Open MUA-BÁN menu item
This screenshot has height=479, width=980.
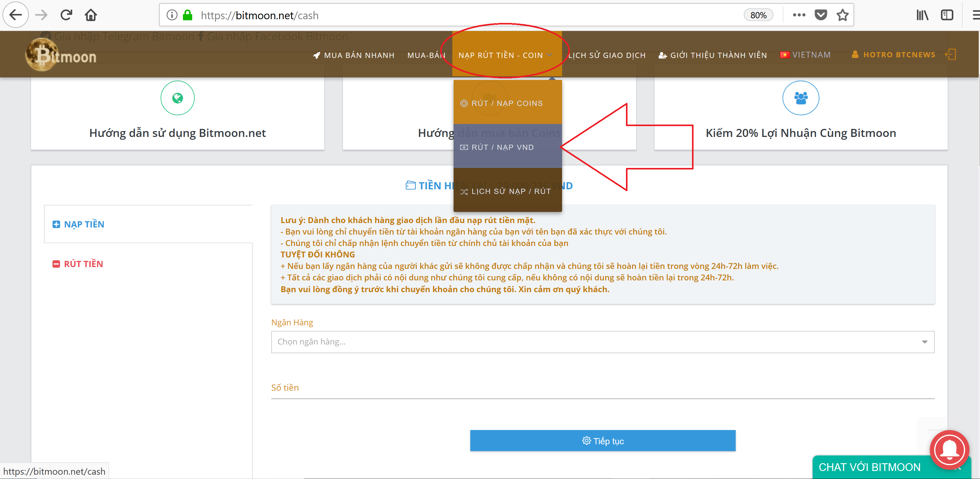pos(426,55)
